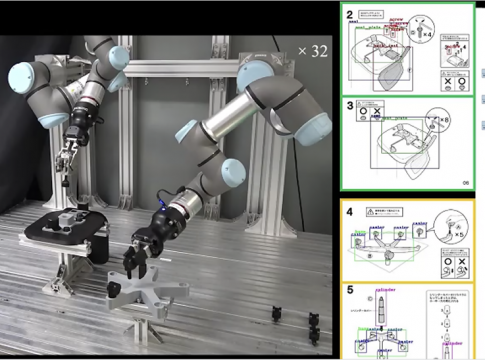
Task: Click the red backrest bounding box in step 2
Action: click(393, 69)
